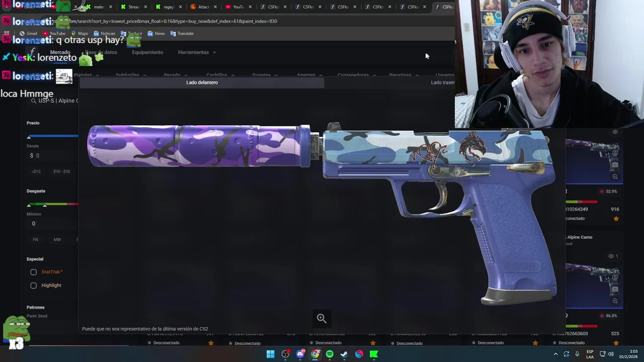This screenshot has height=362, width=644.
Task: Expand the Pistolas category dropdown
Action: [86, 75]
